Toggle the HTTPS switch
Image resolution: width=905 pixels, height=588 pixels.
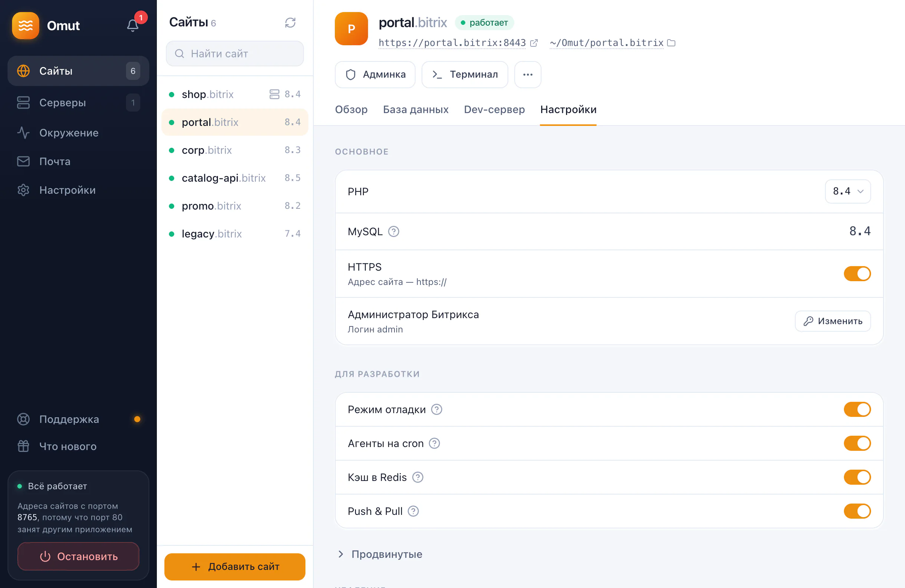click(857, 274)
